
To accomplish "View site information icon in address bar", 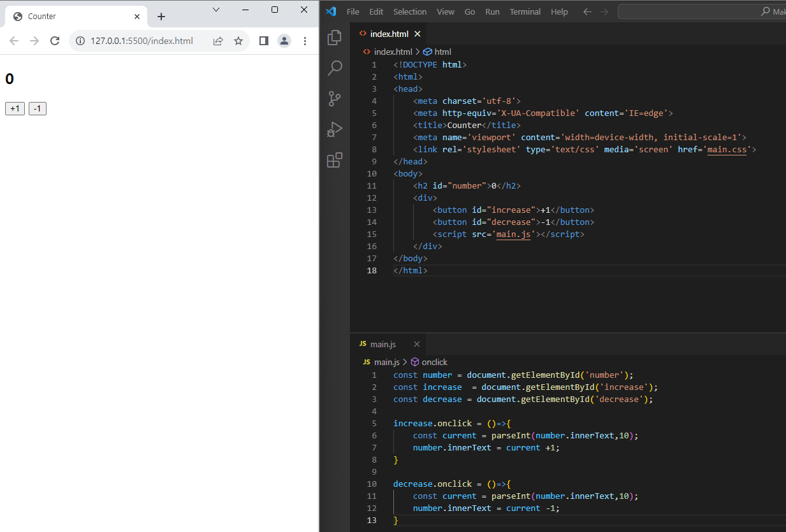I will tap(80, 41).
